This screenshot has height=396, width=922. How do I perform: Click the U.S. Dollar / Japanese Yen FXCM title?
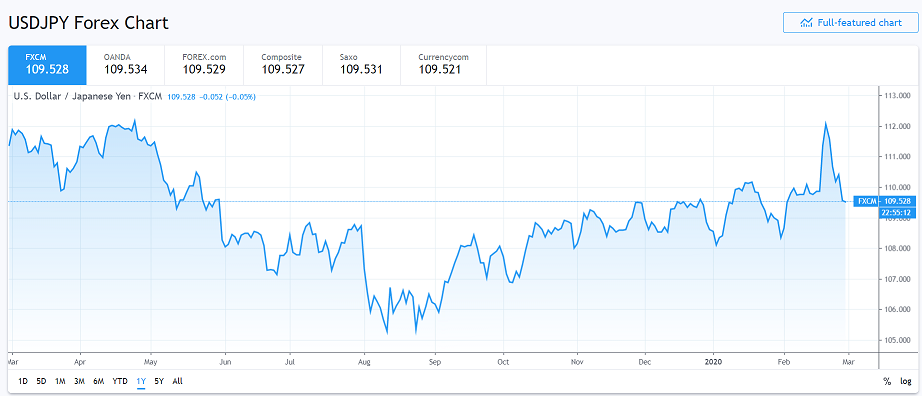88,96
